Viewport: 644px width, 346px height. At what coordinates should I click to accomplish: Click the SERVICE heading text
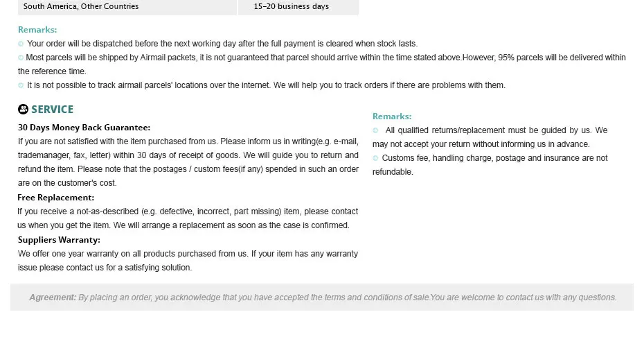[52, 110]
